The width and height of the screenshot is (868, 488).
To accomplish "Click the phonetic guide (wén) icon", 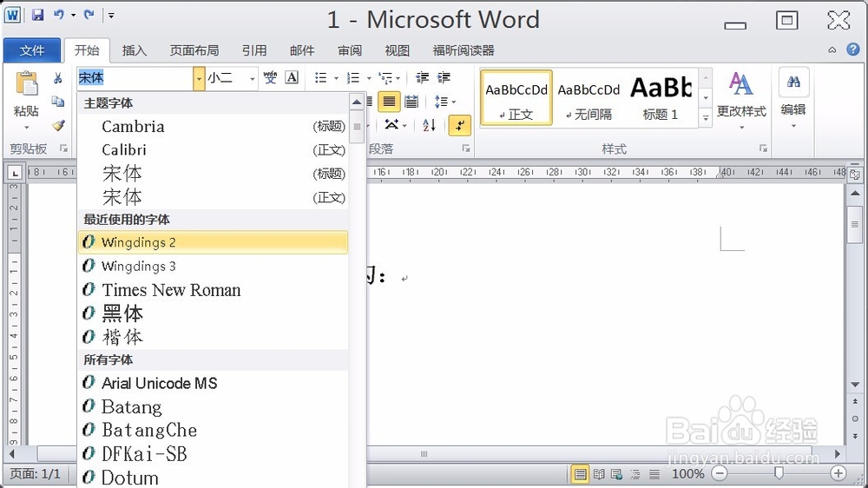I will click(270, 77).
